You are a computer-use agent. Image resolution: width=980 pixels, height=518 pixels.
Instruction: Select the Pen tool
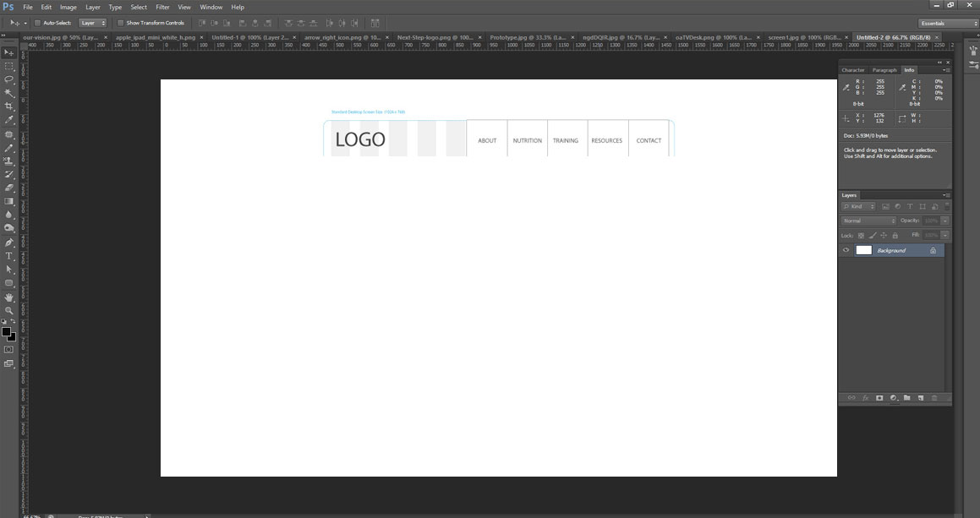click(8, 243)
